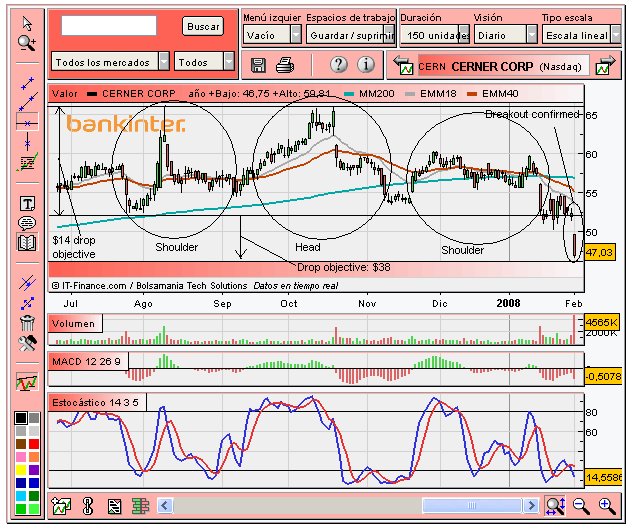Image resolution: width=632 pixels, height=529 pixels.
Task: Zoom out with the minus magnifier
Action: coord(581,506)
